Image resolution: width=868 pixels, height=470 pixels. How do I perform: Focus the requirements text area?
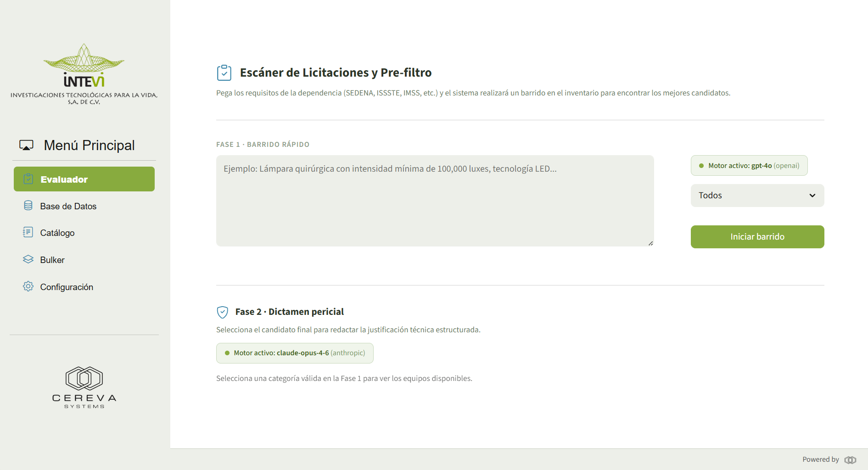tap(435, 201)
